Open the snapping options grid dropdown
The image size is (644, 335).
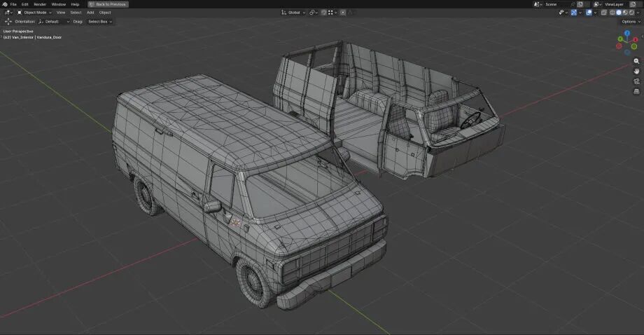(332, 13)
